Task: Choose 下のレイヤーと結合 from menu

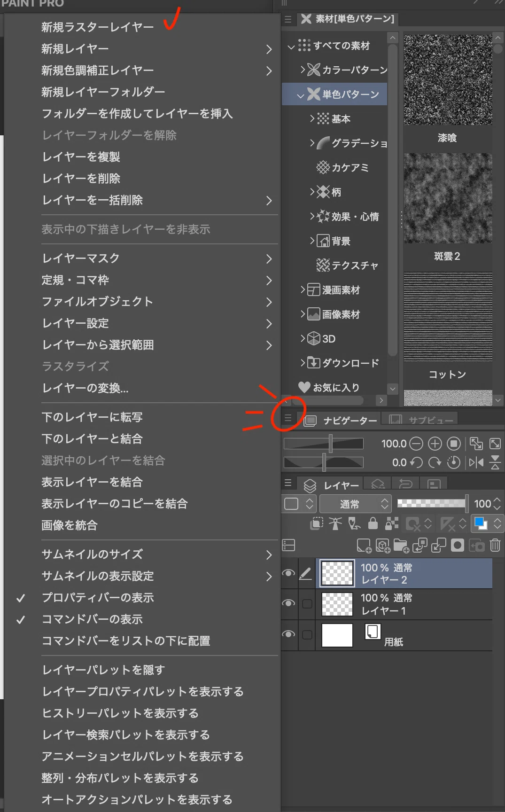Action: click(x=92, y=439)
